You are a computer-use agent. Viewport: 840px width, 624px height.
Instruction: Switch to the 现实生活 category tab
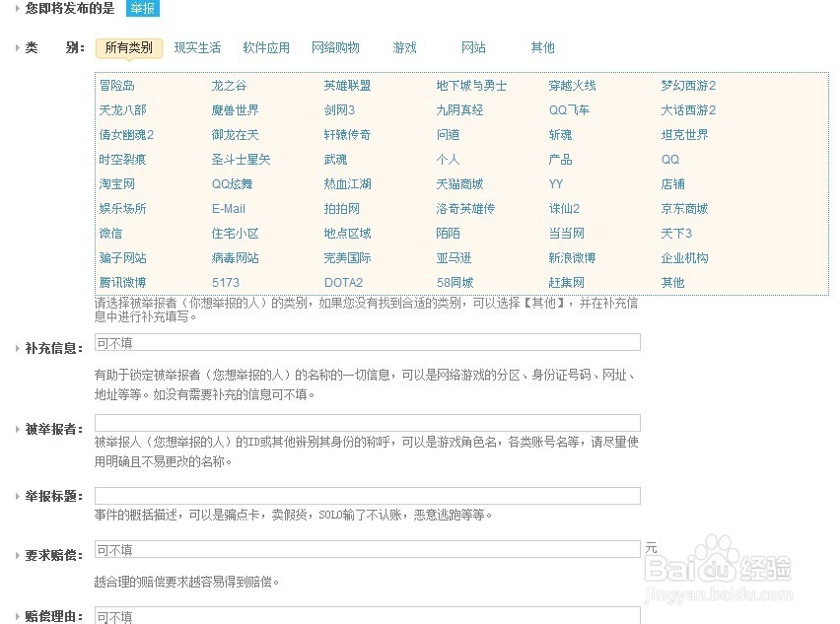pos(197,47)
